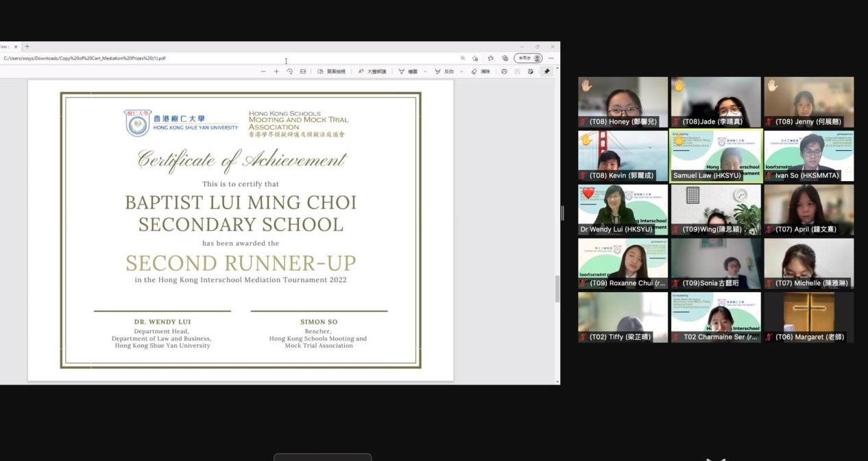
Task: Open the browser zoom magnifier icon
Action: (463, 58)
